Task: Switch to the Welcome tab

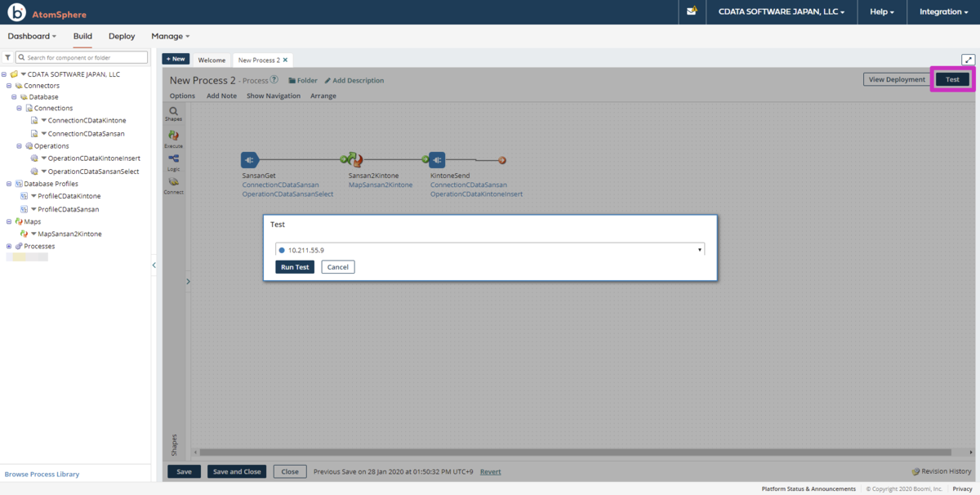Action: (212, 60)
